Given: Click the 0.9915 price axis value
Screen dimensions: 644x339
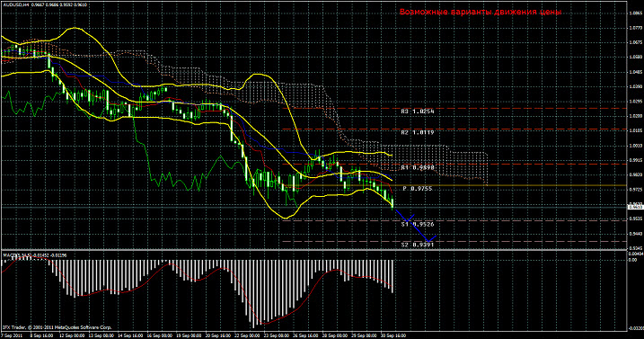Looking at the screenshot, I should (636, 160).
